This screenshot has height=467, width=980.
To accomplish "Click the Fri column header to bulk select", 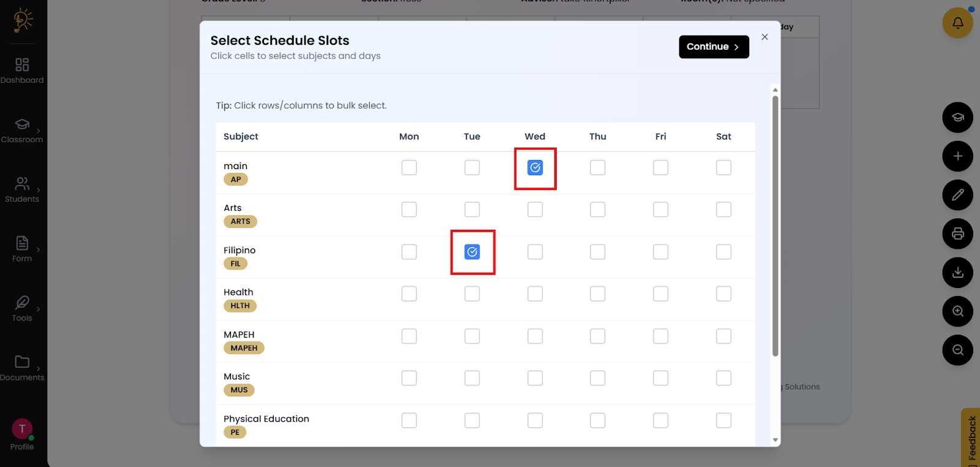I will tap(660, 137).
